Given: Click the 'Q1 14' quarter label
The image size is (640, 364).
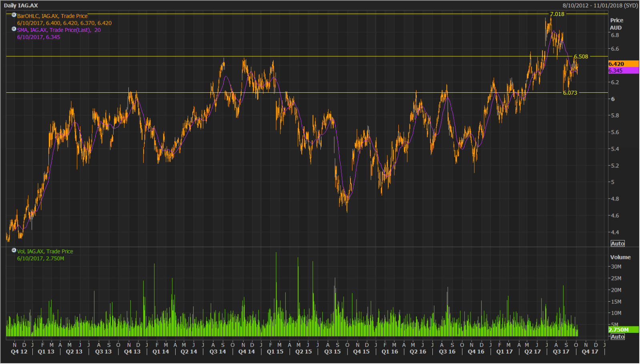Looking at the screenshot, I should pos(160,352).
